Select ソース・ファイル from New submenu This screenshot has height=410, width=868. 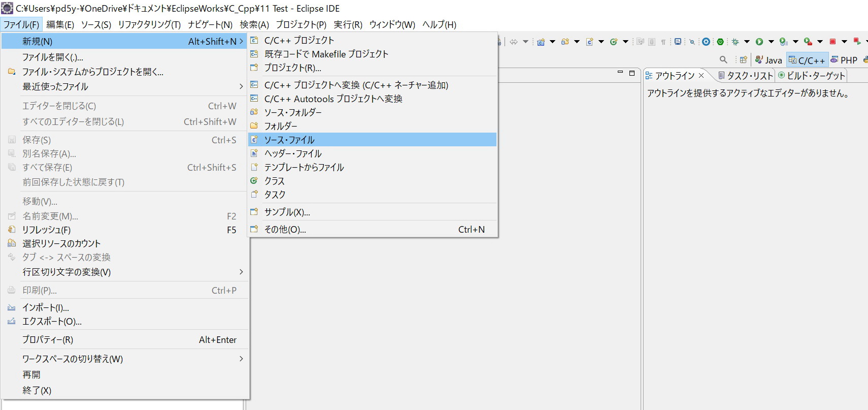tap(372, 140)
